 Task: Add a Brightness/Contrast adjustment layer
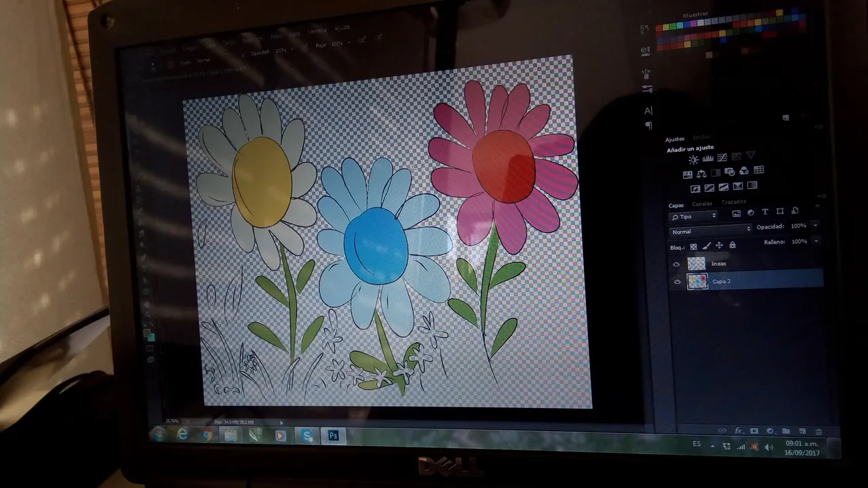[693, 160]
